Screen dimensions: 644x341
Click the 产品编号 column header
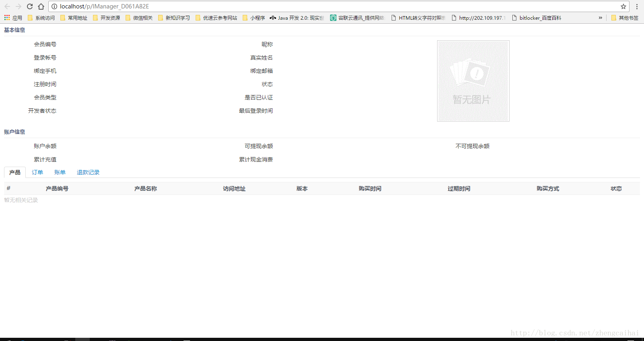point(57,188)
